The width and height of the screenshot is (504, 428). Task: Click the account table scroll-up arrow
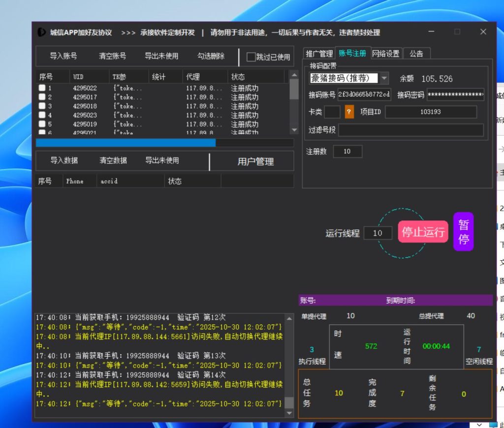pyautogui.click(x=294, y=75)
